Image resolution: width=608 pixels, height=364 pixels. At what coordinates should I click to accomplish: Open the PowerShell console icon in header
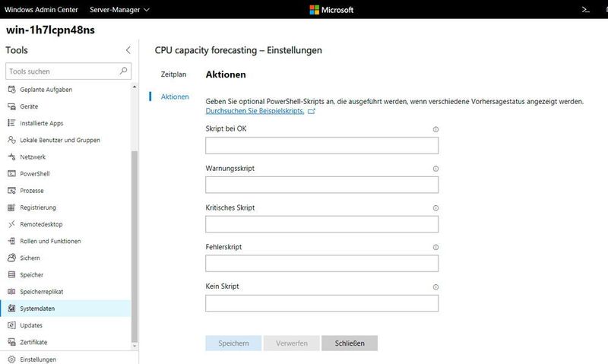[x=585, y=10]
